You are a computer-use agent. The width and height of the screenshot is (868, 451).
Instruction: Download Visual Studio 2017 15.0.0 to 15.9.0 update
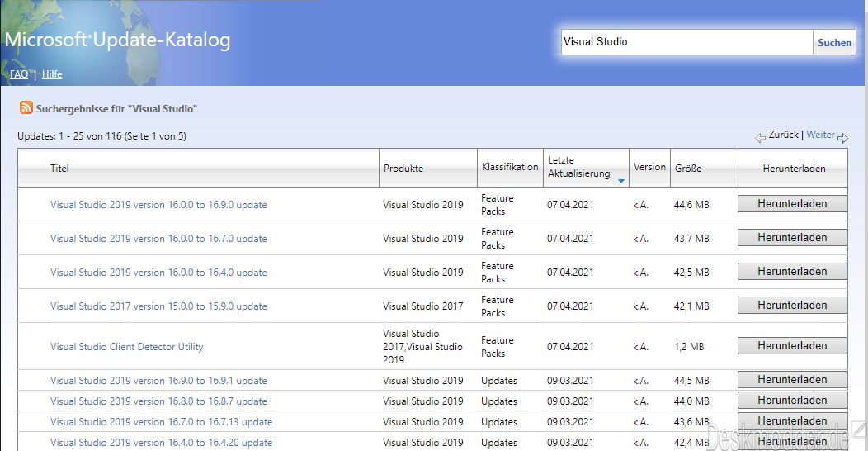[x=792, y=306]
